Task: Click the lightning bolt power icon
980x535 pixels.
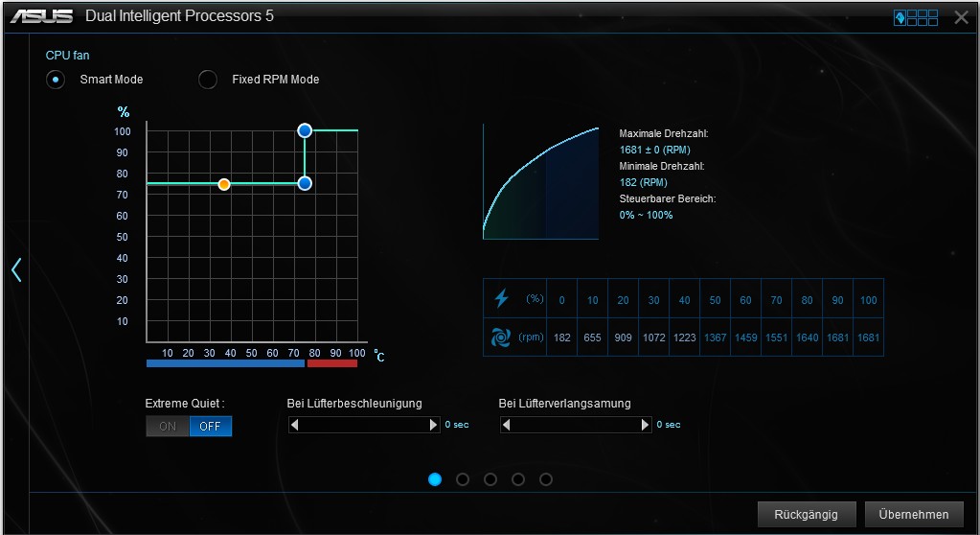Action: click(501, 298)
